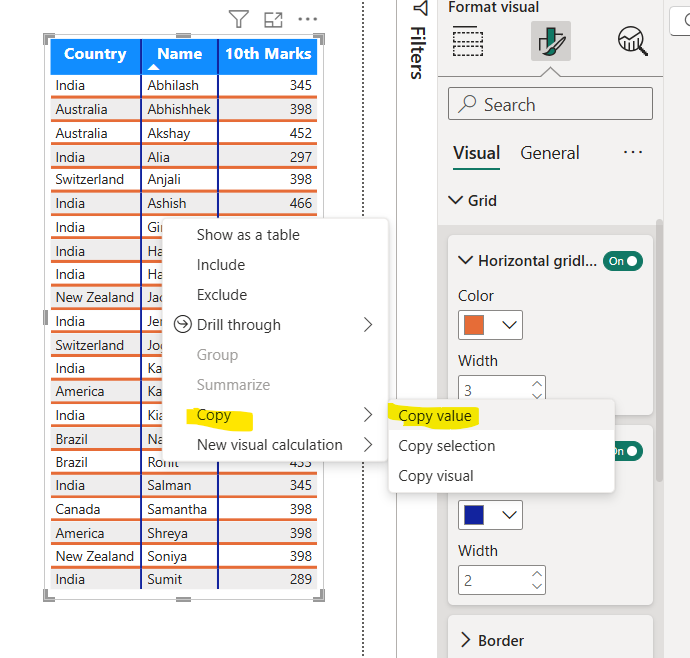Select Show as a table menu item
This screenshot has width=690, height=658.
pyautogui.click(x=248, y=235)
